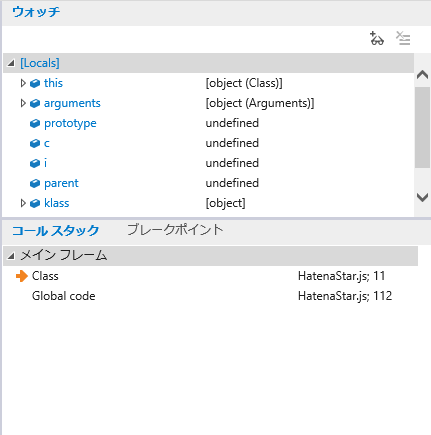Click the orange current-frame arrow icon
Image resolution: width=431 pixels, height=435 pixels.
(22, 276)
